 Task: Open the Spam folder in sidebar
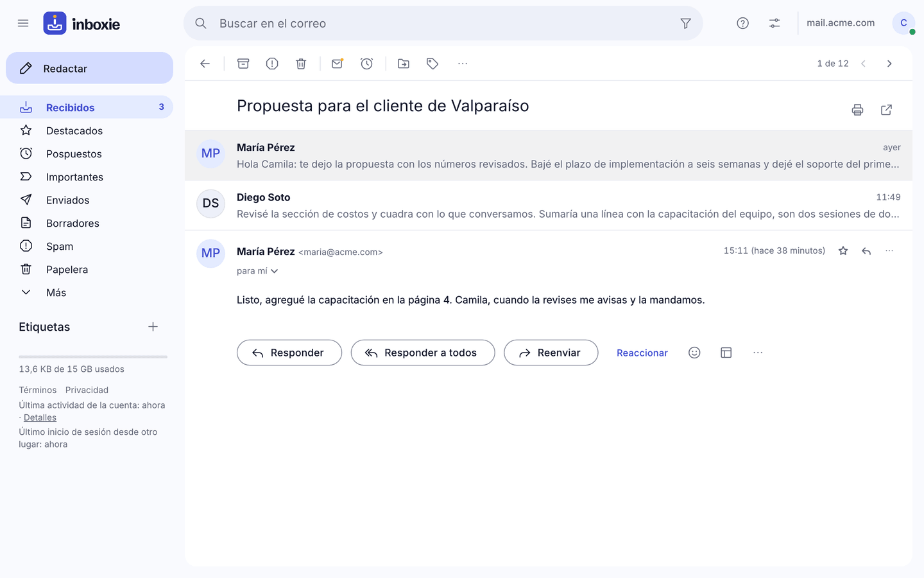click(87, 247)
